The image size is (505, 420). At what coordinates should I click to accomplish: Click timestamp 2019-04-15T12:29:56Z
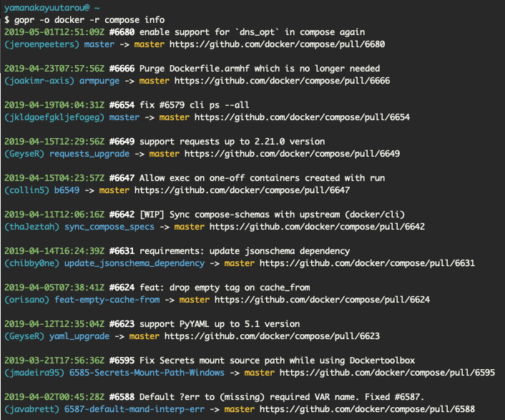click(x=54, y=142)
